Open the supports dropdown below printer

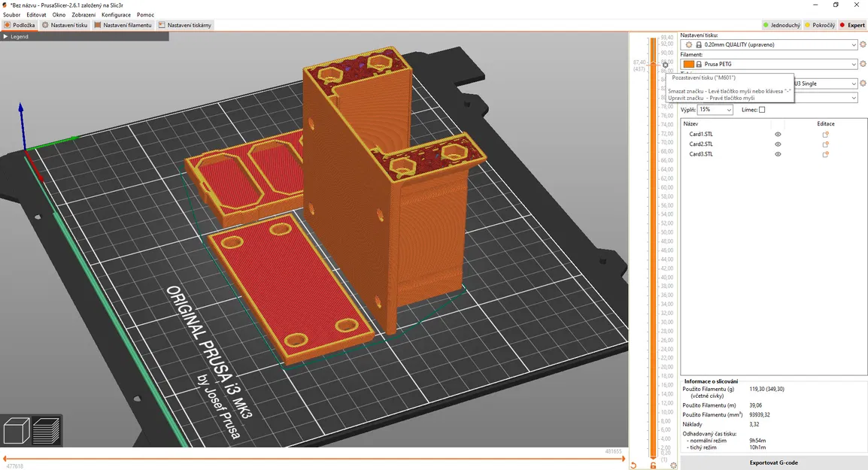click(x=853, y=98)
